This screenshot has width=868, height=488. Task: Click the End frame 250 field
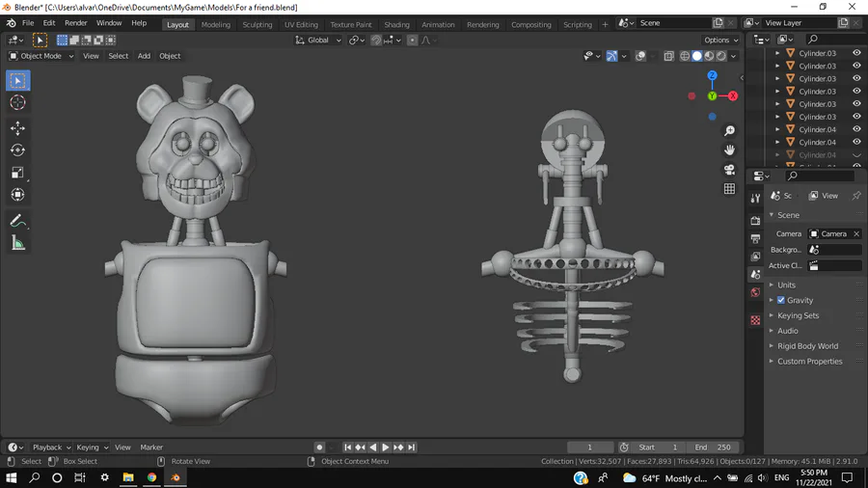tap(713, 447)
